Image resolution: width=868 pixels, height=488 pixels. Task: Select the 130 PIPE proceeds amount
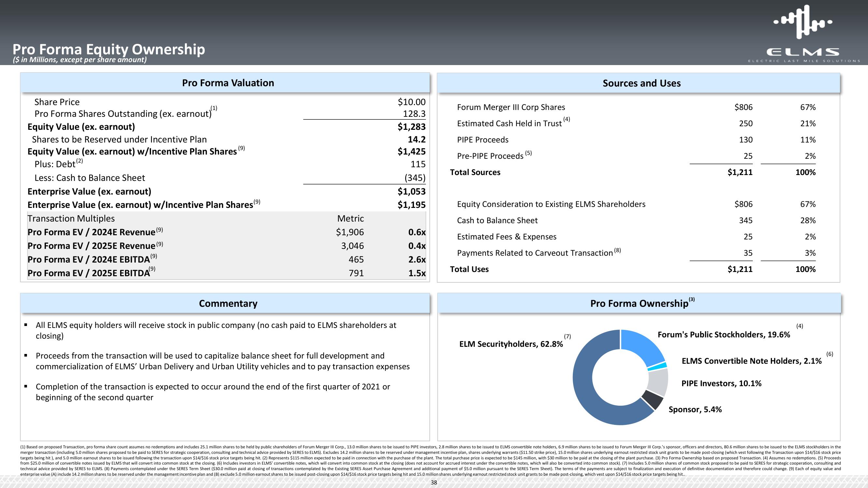[x=746, y=140]
